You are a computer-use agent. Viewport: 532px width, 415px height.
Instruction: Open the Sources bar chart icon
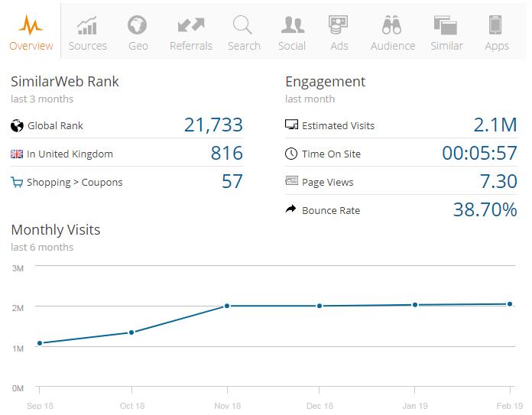coord(87,25)
